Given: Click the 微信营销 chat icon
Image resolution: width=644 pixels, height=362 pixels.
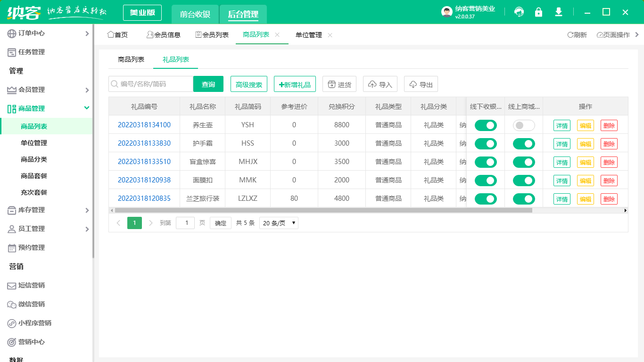Looking at the screenshot, I should click(12, 304).
